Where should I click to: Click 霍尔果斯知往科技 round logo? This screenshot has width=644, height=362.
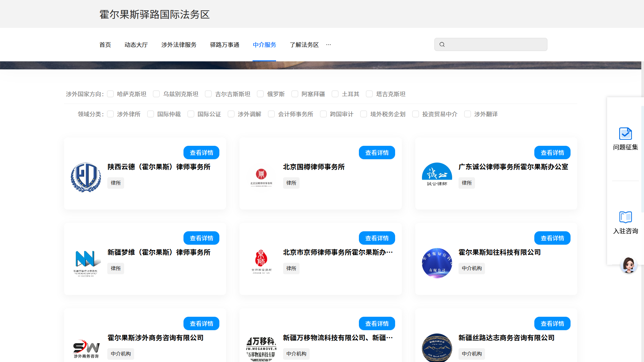[437, 263]
